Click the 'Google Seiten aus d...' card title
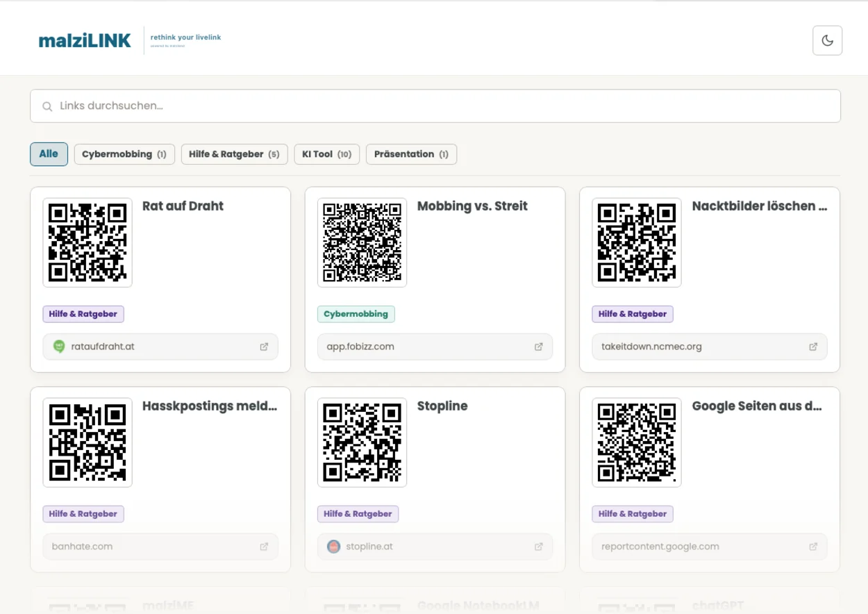Viewport: 868px width, 614px height. click(x=757, y=406)
